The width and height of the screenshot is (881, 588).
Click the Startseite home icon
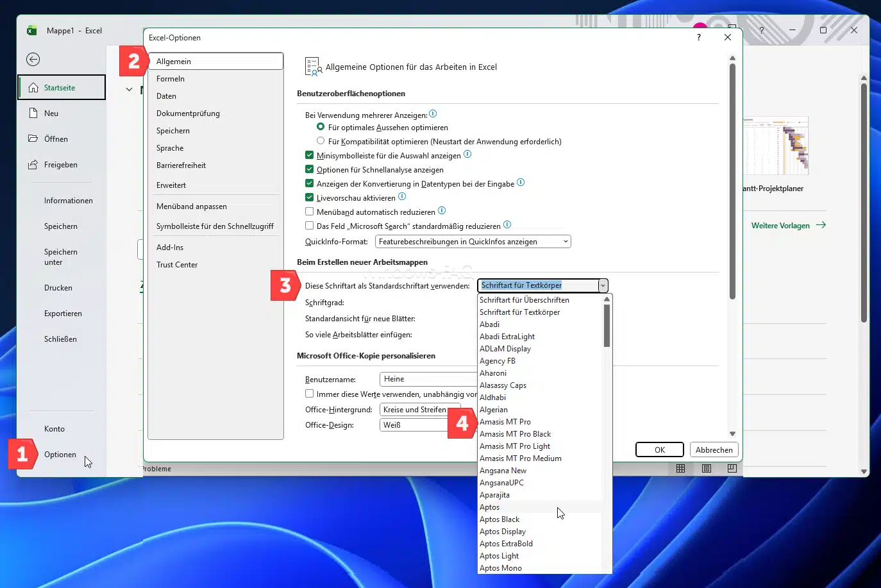(x=33, y=88)
